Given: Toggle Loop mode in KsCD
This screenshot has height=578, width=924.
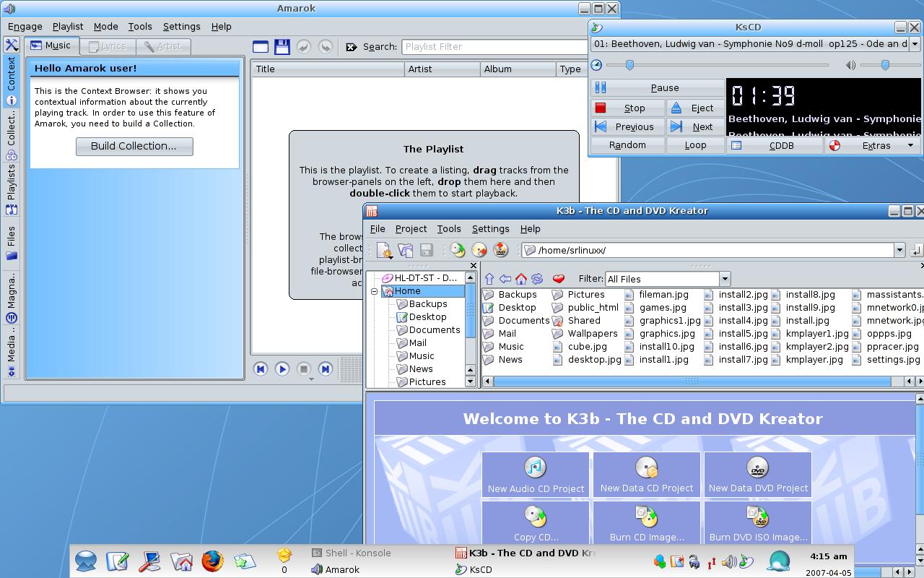Looking at the screenshot, I should (695, 145).
